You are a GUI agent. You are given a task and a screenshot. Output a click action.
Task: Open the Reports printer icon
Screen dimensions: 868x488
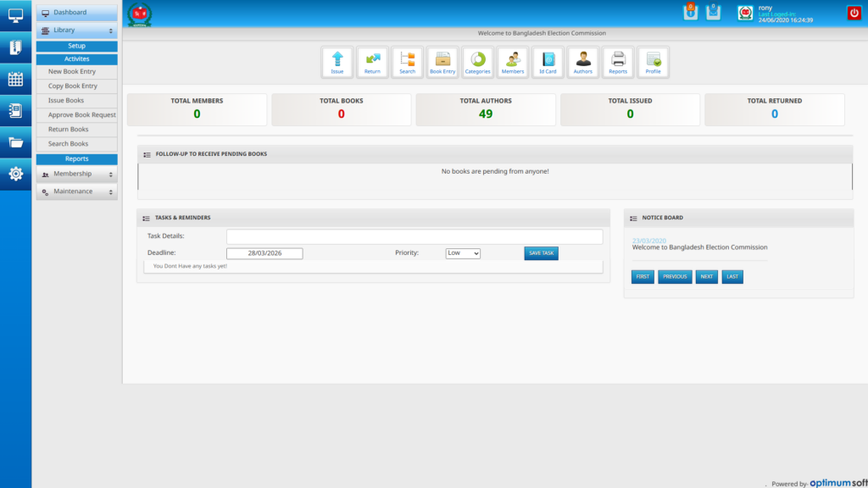618,61
